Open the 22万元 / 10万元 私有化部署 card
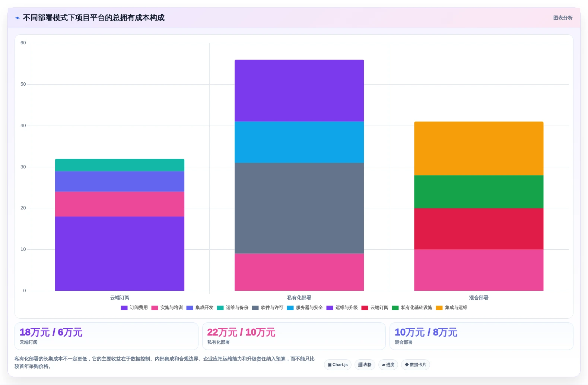Screen dimensions: 588x385 pos(294,336)
